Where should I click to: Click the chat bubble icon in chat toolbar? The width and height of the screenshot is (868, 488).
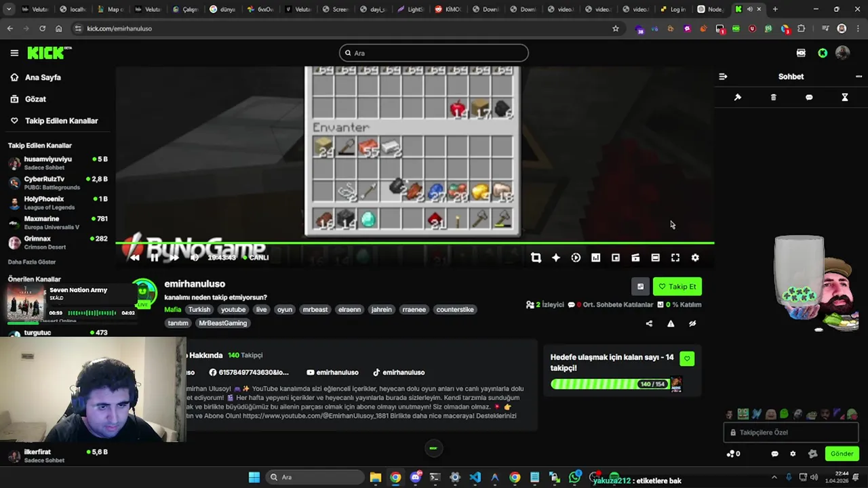809,98
